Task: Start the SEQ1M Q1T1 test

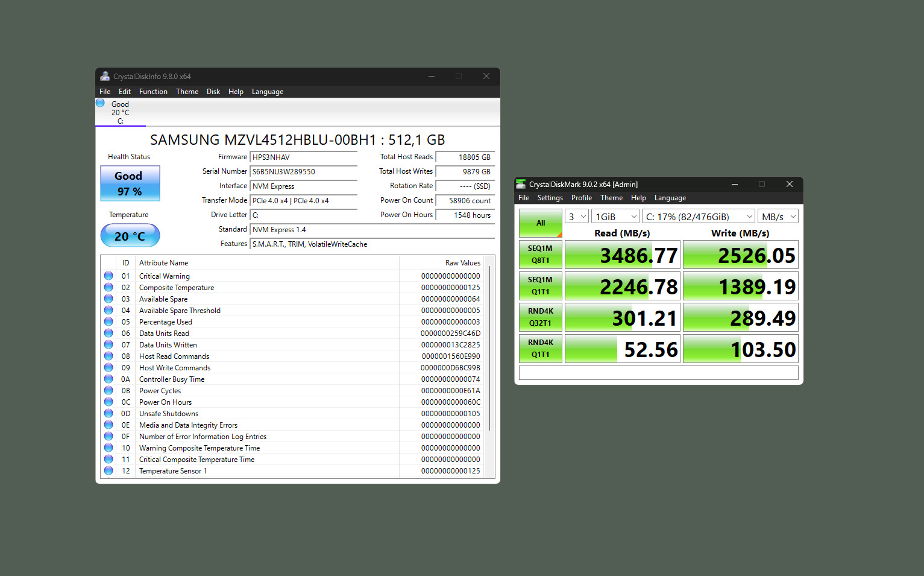Action: tap(541, 286)
